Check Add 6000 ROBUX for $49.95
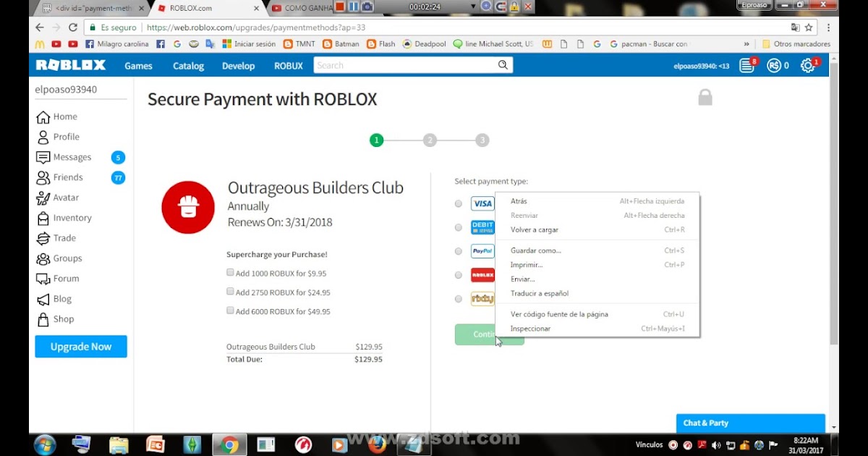This screenshot has width=868, height=456. [x=230, y=311]
